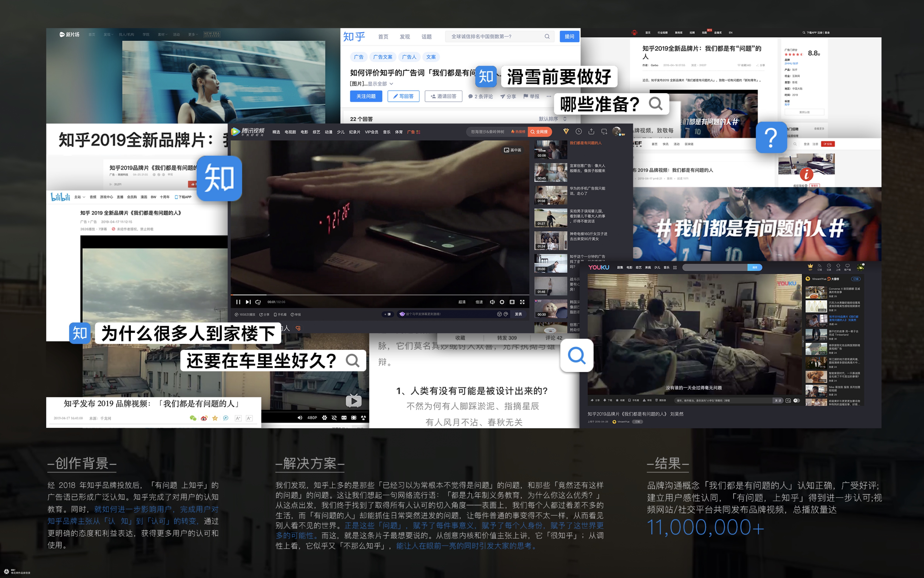The image size is (924, 578).
Task: Open Tencent Video watch history clock
Action: point(579,131)
